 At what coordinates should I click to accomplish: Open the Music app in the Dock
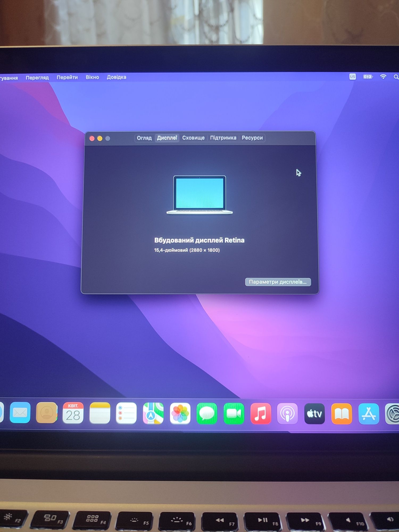[x=261, y=414]
